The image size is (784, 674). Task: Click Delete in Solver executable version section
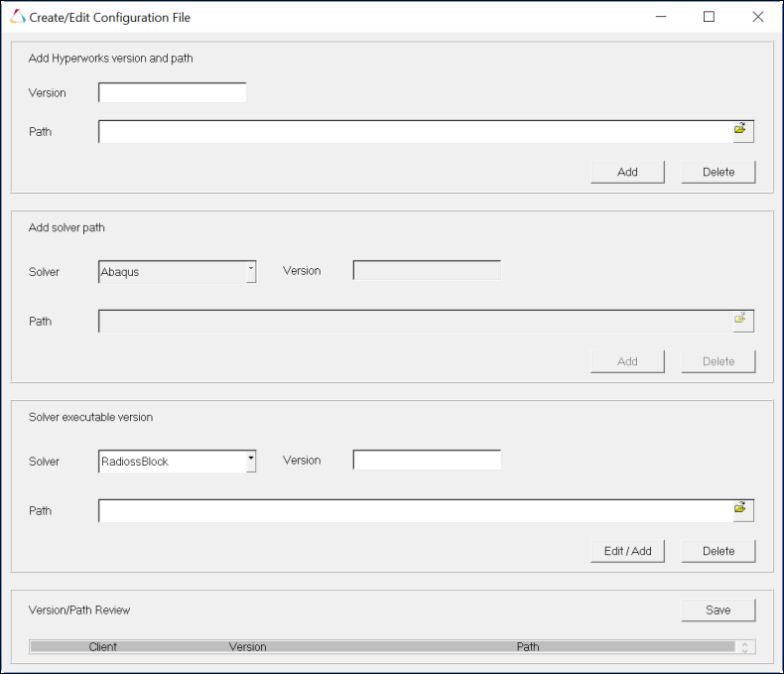[719, 551]
